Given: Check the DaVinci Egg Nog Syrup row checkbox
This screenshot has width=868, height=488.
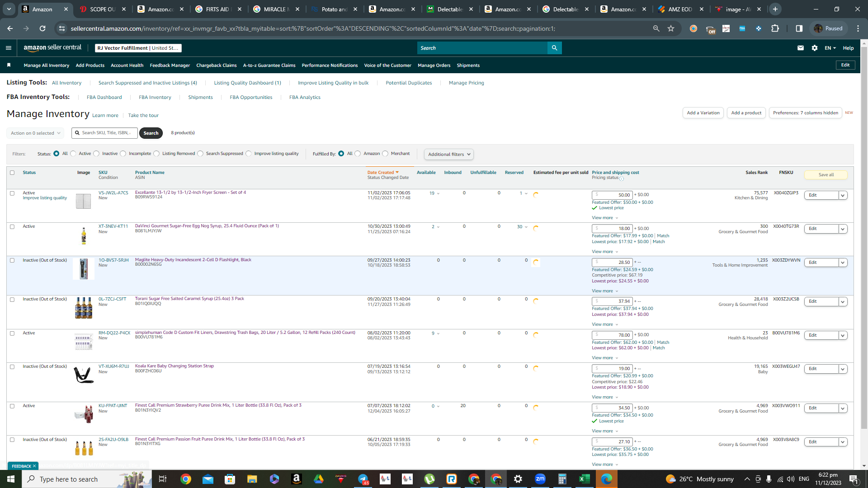Looking at the screenshot, I should point(12,227).
